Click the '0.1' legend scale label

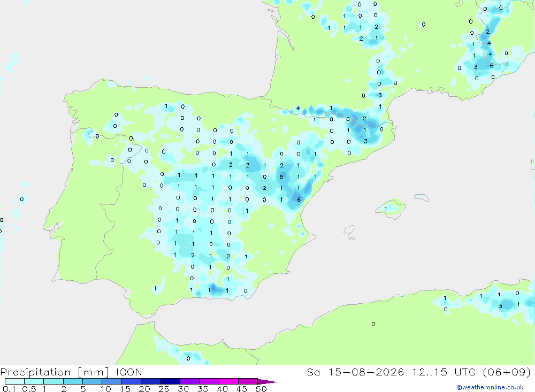pos(9,389)
